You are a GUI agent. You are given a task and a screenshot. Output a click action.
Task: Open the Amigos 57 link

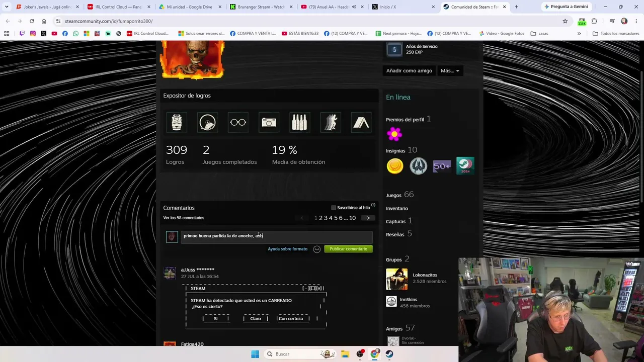click(400, 328)
